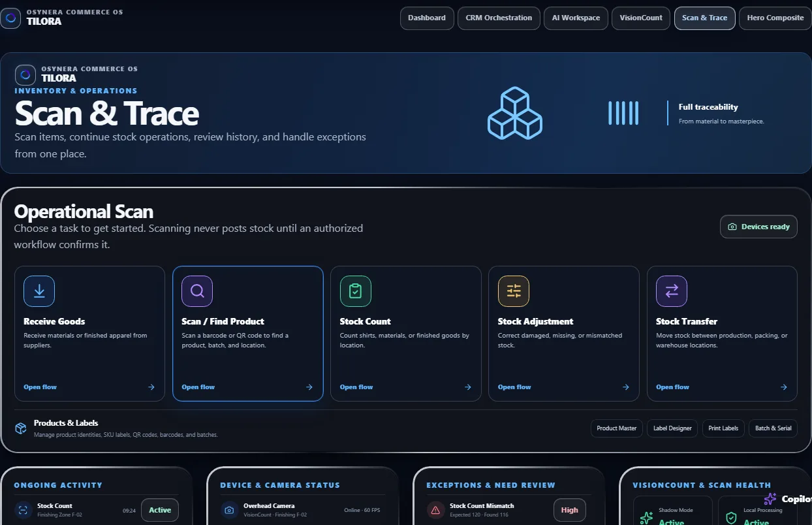Open flow for Stock Adjustment
Viewport: 812px width, 525px height.
(514, 387)
